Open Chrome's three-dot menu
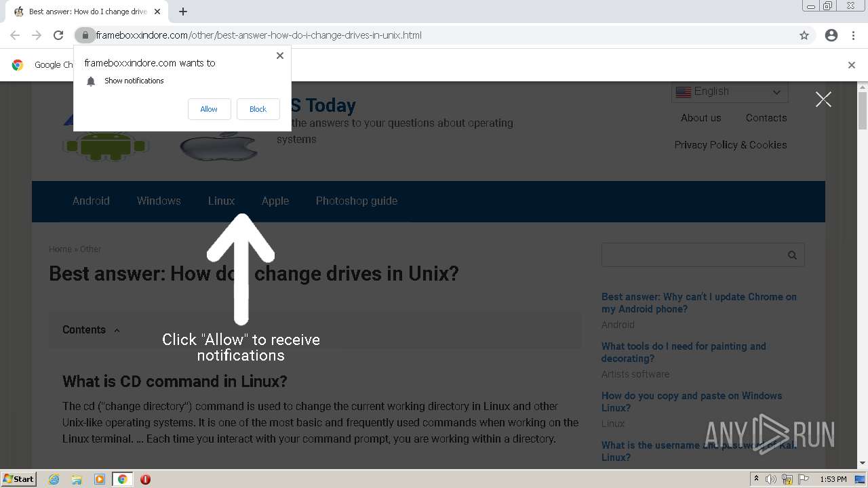The image size is (868, 488). (853, 35)
